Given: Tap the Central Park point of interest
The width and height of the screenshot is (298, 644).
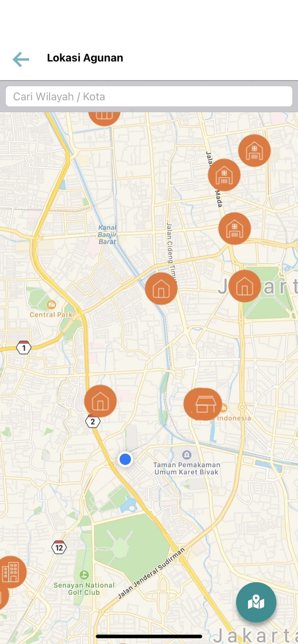Looking at the screenshot, I should pyautogui.click(x=51, y=305).
